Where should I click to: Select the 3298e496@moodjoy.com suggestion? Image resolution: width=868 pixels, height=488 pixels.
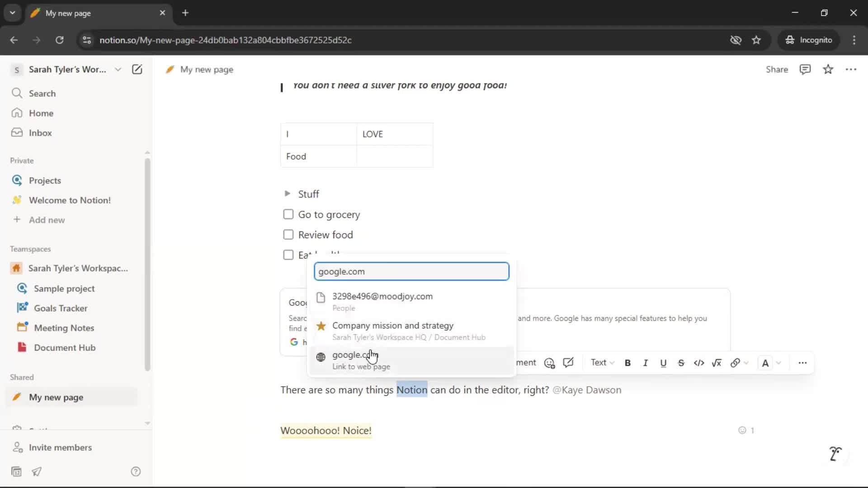click(411, 301)
